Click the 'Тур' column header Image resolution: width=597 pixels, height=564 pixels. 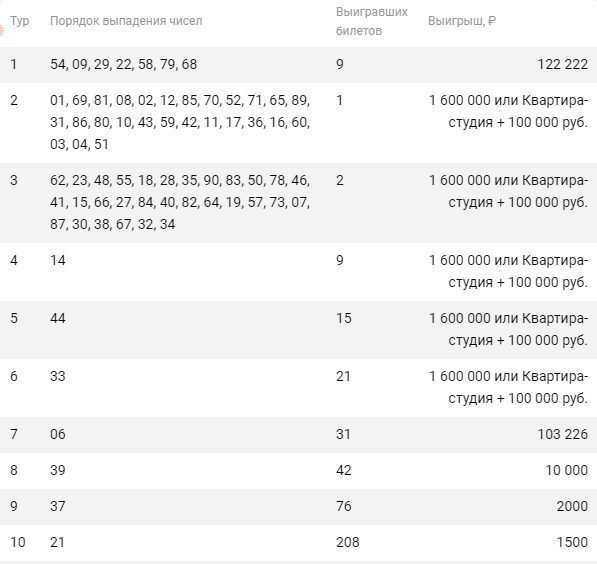[x=19, y=21]
